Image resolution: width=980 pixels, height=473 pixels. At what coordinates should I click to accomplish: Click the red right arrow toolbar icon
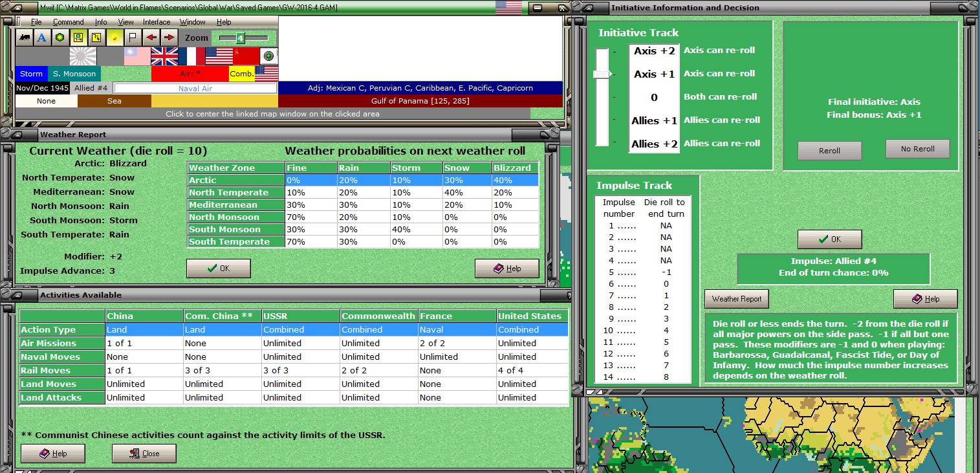tap(168, 38)
